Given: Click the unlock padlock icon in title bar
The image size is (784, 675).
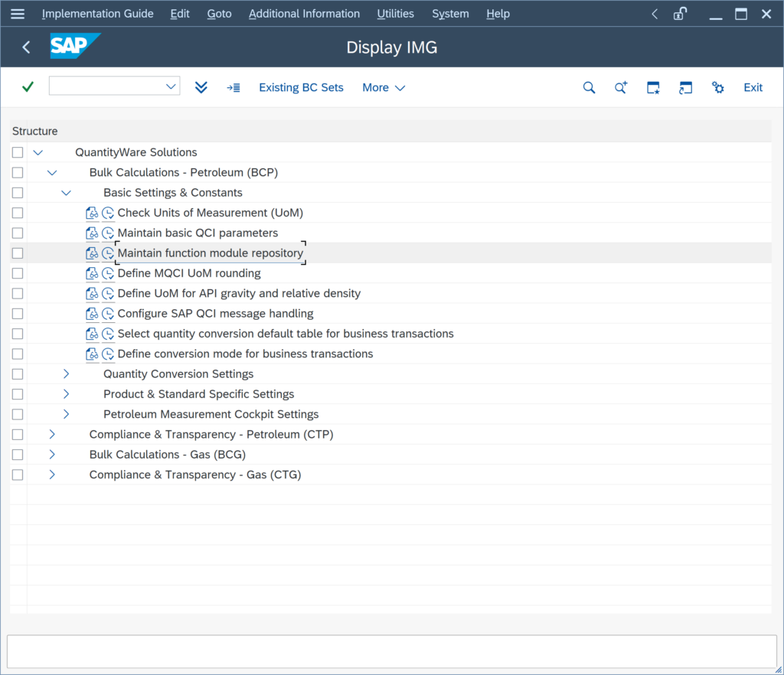Looking at the screenshot, I should click(680, 14).
